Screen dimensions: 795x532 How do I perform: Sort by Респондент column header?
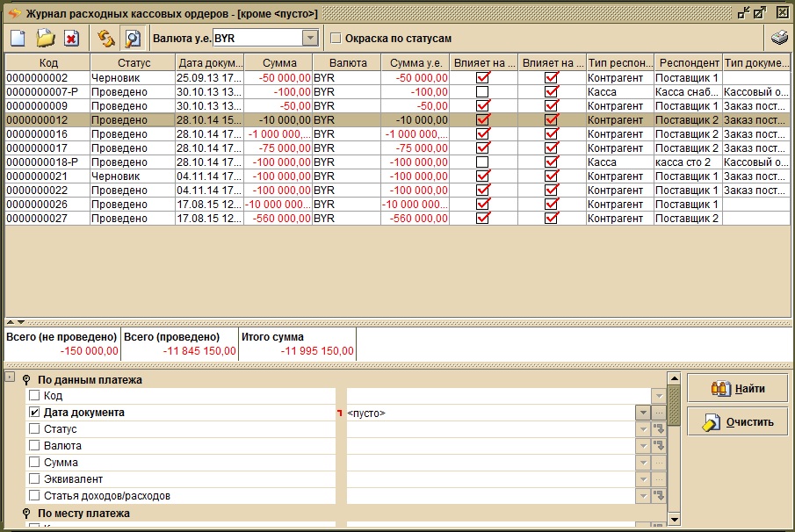click(x=689, y=63)
